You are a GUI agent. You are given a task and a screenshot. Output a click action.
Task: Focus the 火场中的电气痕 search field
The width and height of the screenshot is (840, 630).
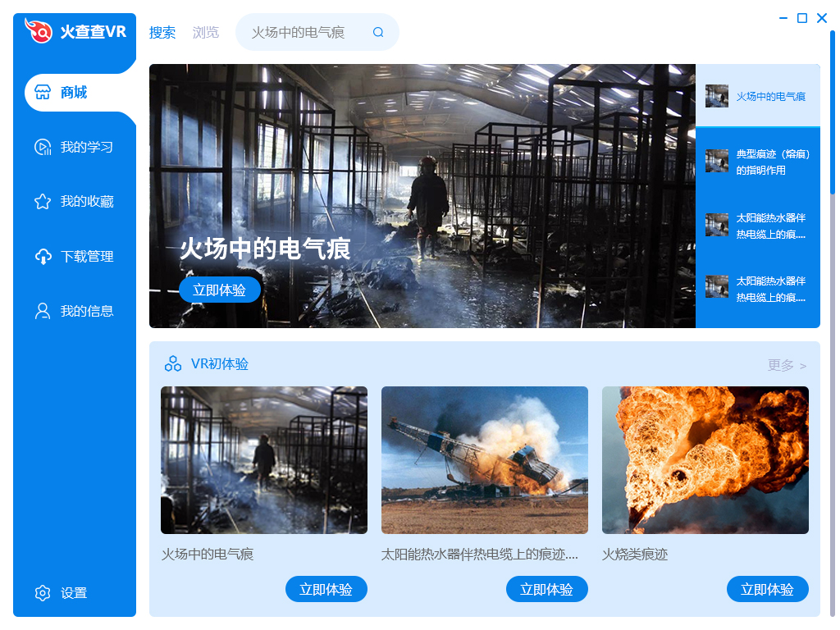tap(317, 32)
